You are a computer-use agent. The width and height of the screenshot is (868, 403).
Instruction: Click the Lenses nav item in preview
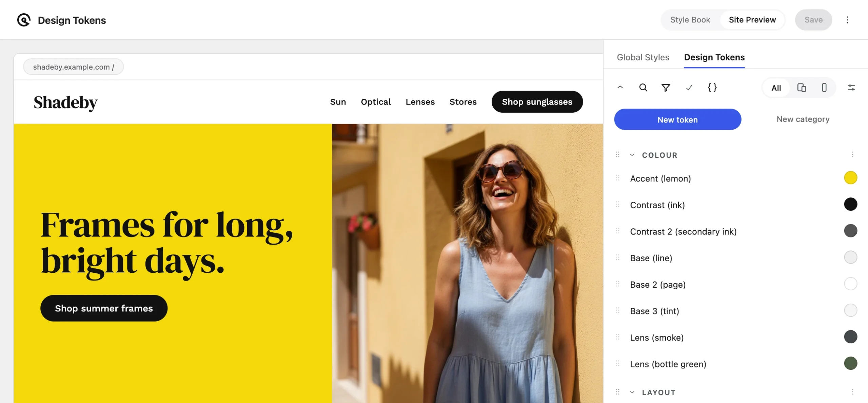coord(420,102)
